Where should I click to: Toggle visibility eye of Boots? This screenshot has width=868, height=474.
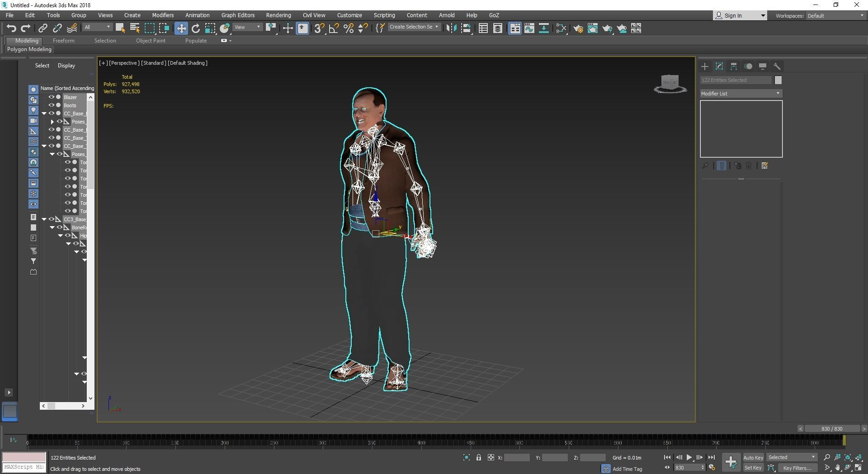click(x=52, y=105)
